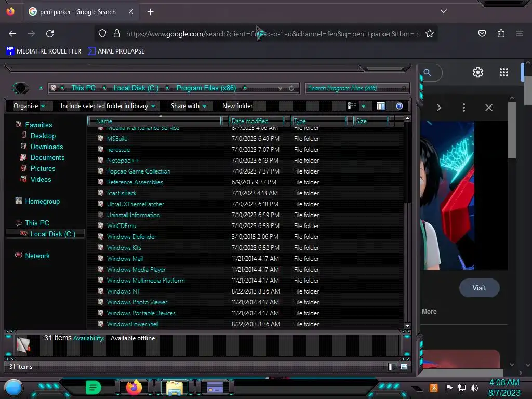The width and height of the screenshot is (532, 399).
Task: Open Firefox tracking protection shield
Action: (x=102, y=34)
